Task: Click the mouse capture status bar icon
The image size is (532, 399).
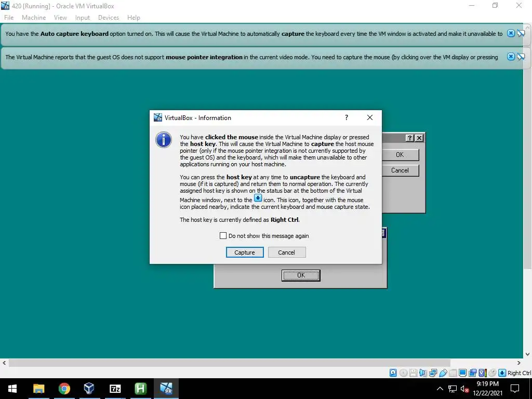Action: coord(493,373)
